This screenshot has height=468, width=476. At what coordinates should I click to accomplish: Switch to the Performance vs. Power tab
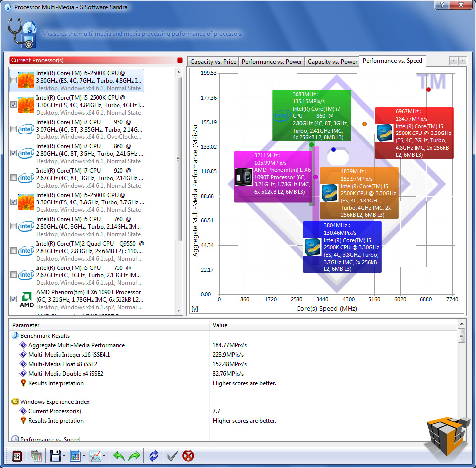272,62
